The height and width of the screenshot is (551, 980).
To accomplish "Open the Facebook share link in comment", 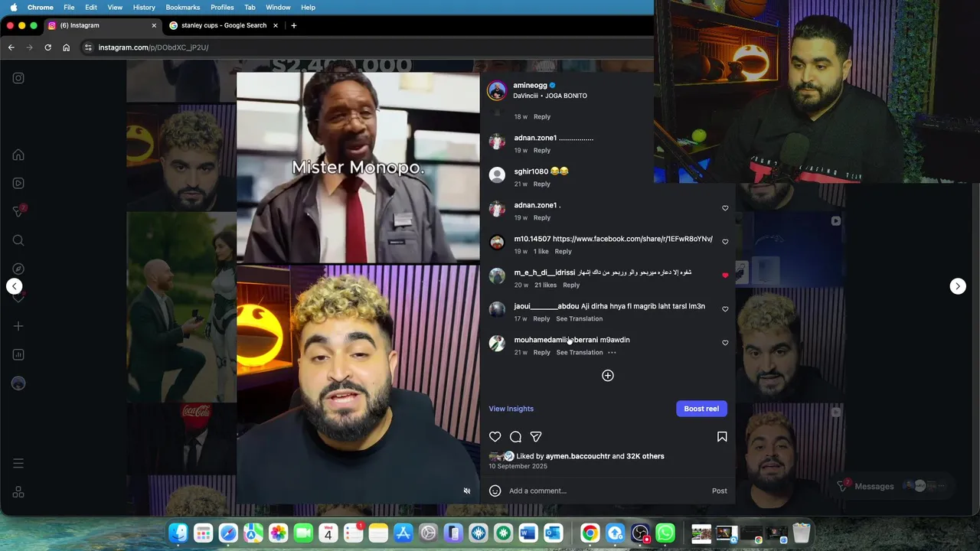I will 632,239.
